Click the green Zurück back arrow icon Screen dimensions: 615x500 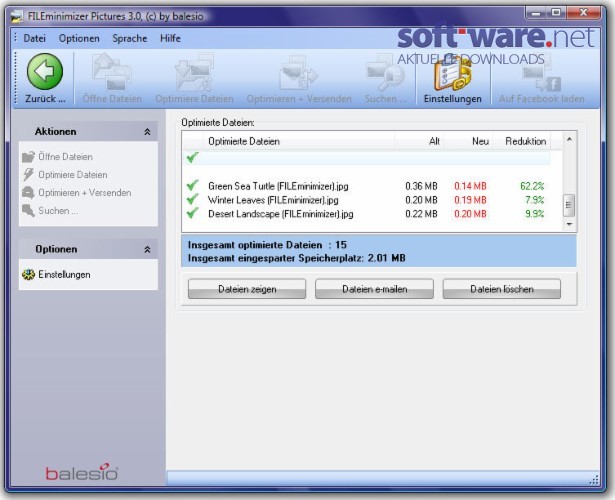(x=45, y=71)
